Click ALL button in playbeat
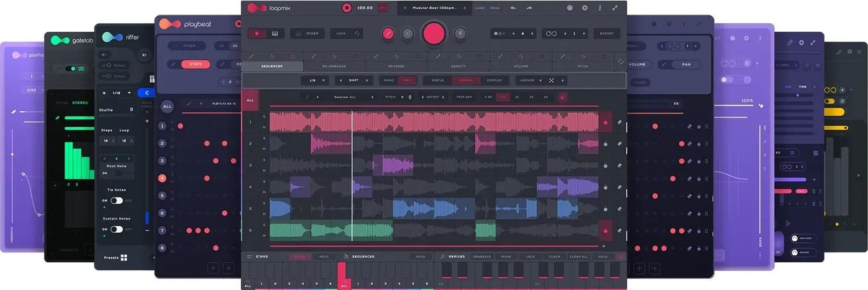Image resolution: width=868 pixels, height=290 pixels. click(x=167, y=107)
